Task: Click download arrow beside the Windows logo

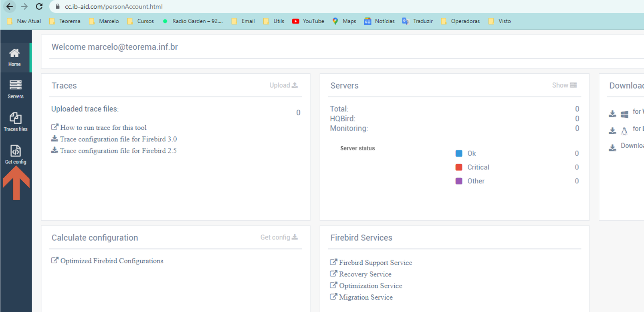Action: [612, 114]
